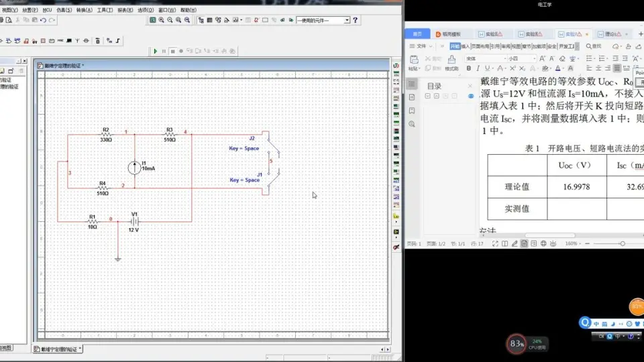The image size is (644, 362).
Task: Open the find magnifier in WPS sidebar
Action: click(x=412, y=124)
